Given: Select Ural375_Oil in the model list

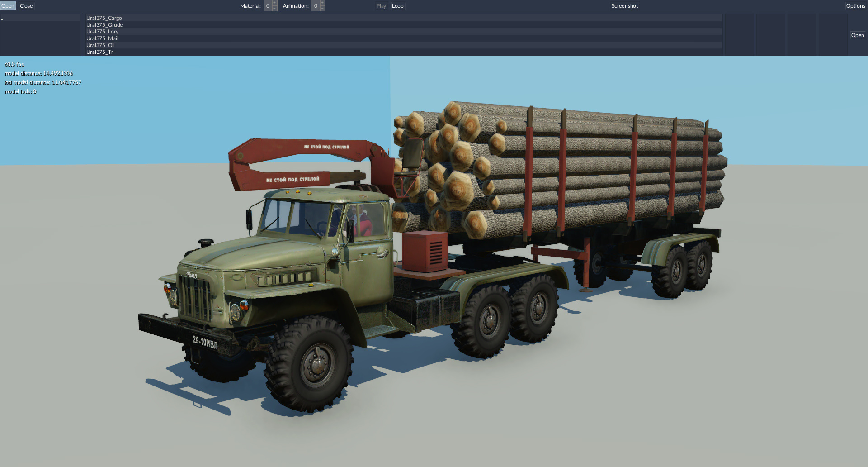Looking at the screenshot, I should point(404,45).
